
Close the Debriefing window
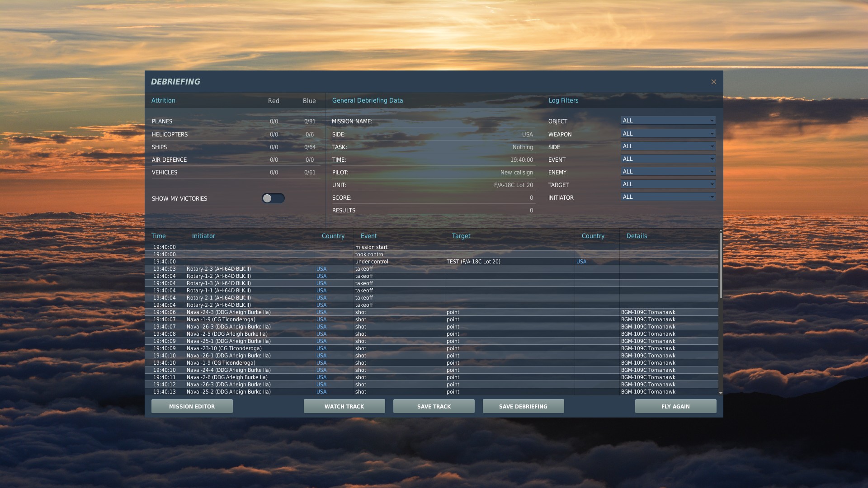pos(713,82)
